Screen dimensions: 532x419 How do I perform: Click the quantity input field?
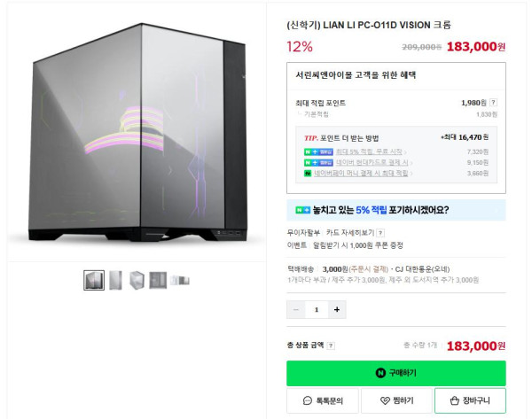pyautogui.click(x=317, y=309)
